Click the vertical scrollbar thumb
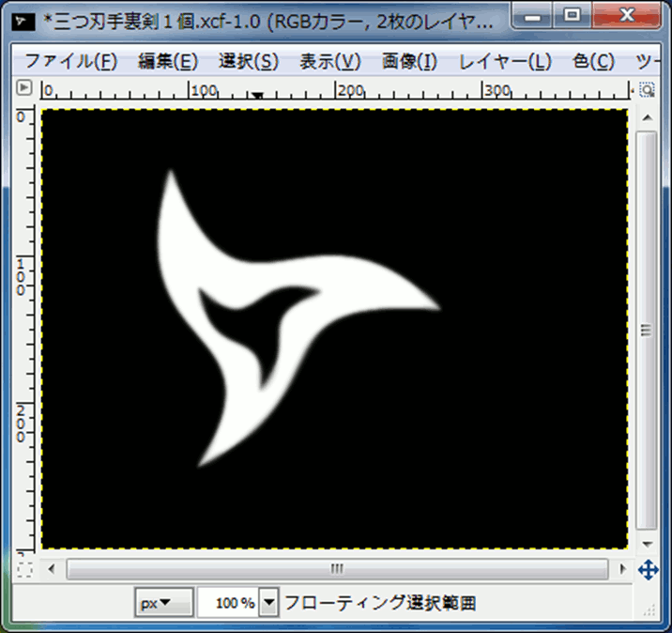Image resolution: width=672 pixels, height=633 pixels. pos(646,329)
